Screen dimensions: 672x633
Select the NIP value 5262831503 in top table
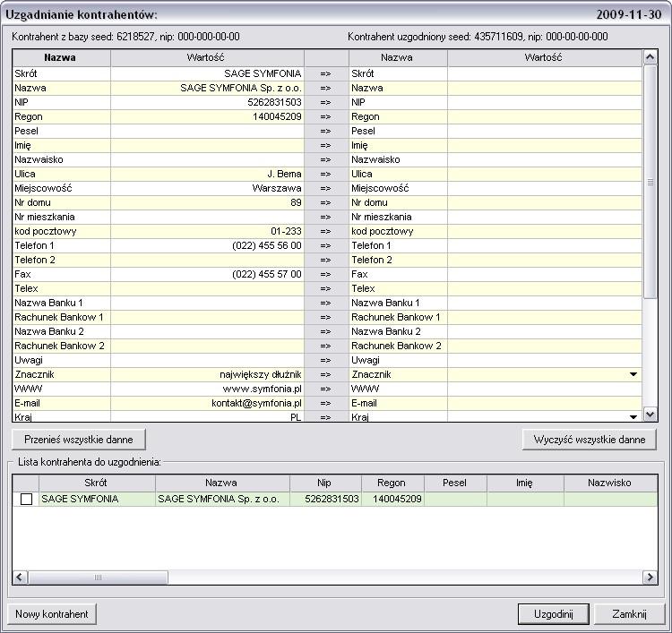coord(274,102)
